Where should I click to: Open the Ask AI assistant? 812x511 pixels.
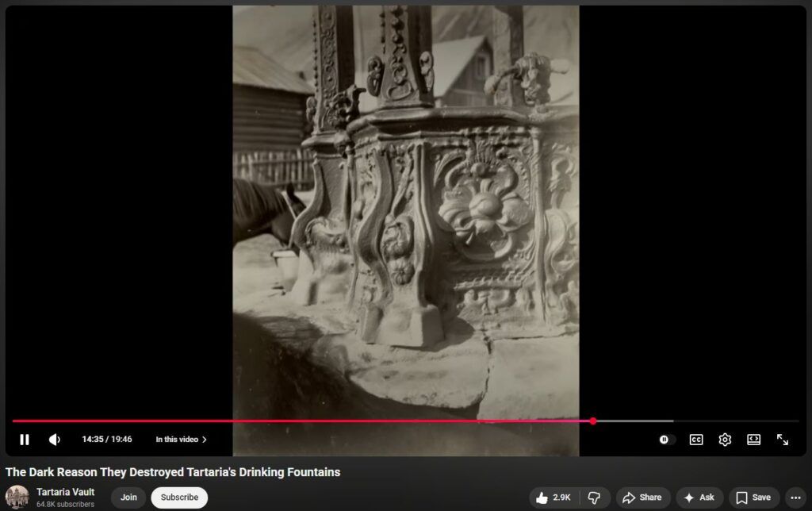(x=699, y=498)
